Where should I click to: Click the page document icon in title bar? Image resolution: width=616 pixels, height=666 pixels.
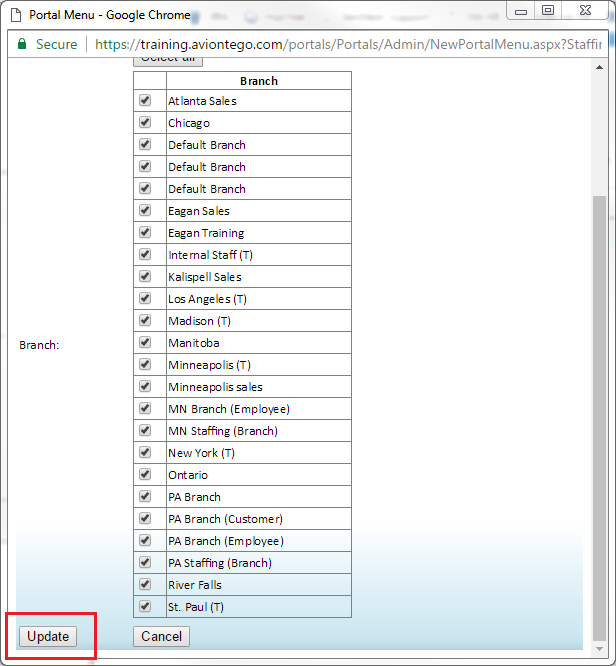click(x=16, y=15)
